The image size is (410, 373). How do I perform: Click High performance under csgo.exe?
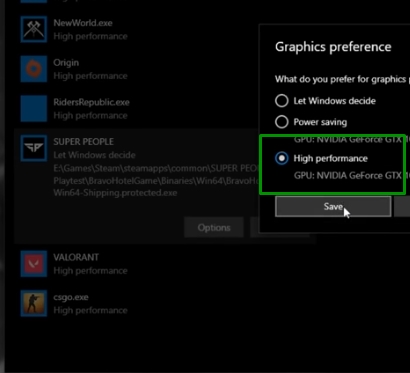pos(90,310)
